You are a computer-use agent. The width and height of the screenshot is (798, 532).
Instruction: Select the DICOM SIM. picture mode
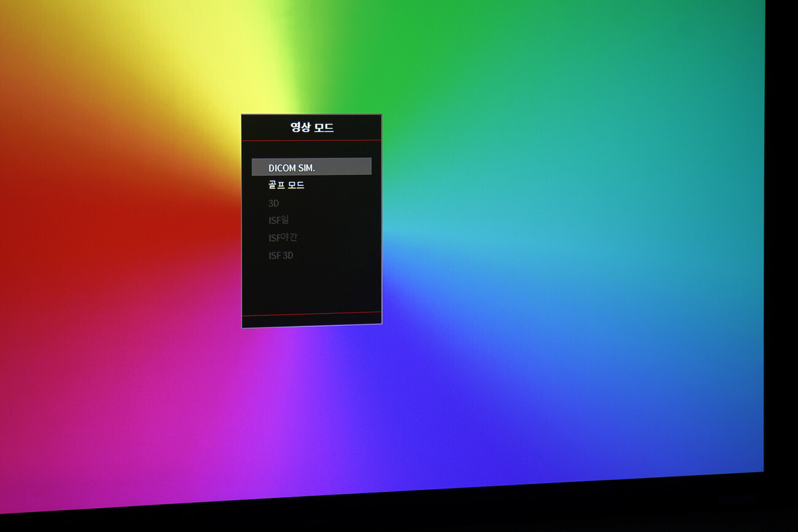311,167
